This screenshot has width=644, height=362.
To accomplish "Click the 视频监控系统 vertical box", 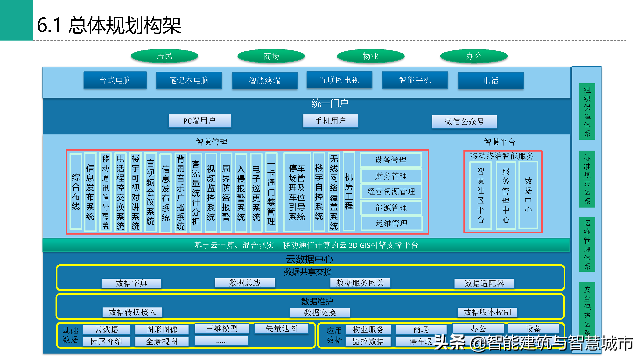I will (211, 193).
